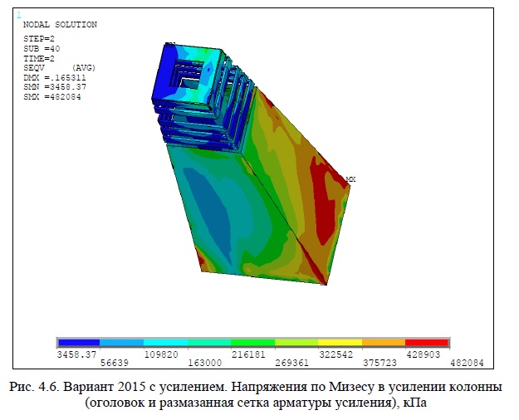This screenshot has width=519, height=420.
Task: Click the bright green legend color segment
Action: pos(253,343)
